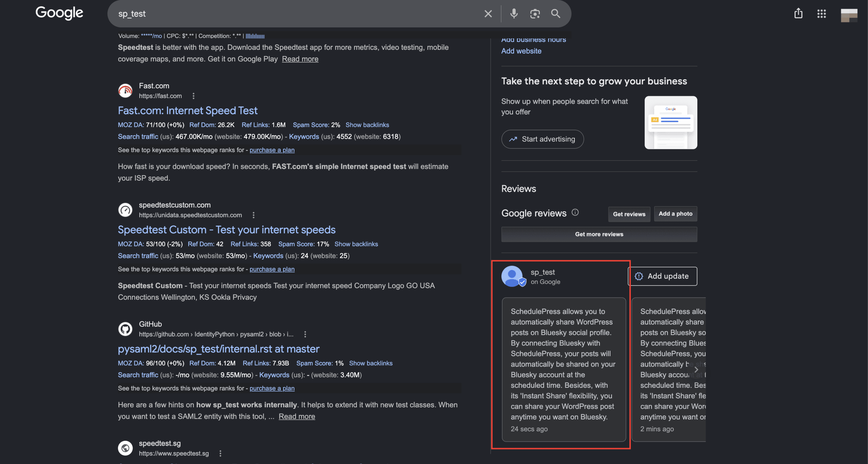The width and height of the screenshot is (868, 464).
Task: Open the account profile avatar
Action: tap(849, 15)
